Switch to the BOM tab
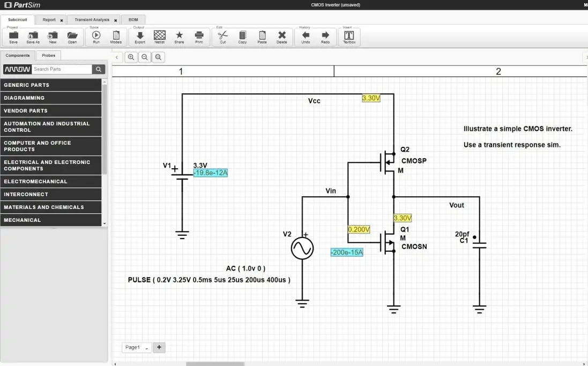The width and height of the screenshot is (588, 366). 133,20
